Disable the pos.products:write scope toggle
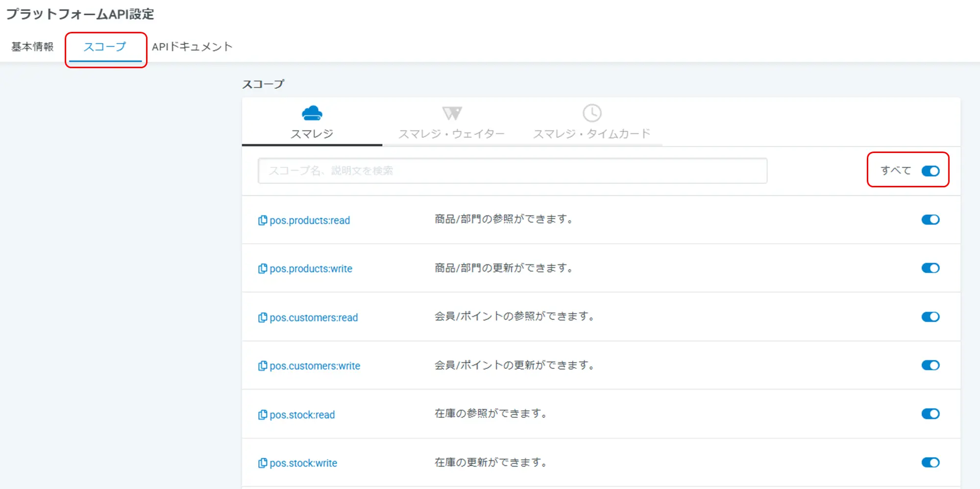This screenshot has width=980, height=489. tap(930, 268)
